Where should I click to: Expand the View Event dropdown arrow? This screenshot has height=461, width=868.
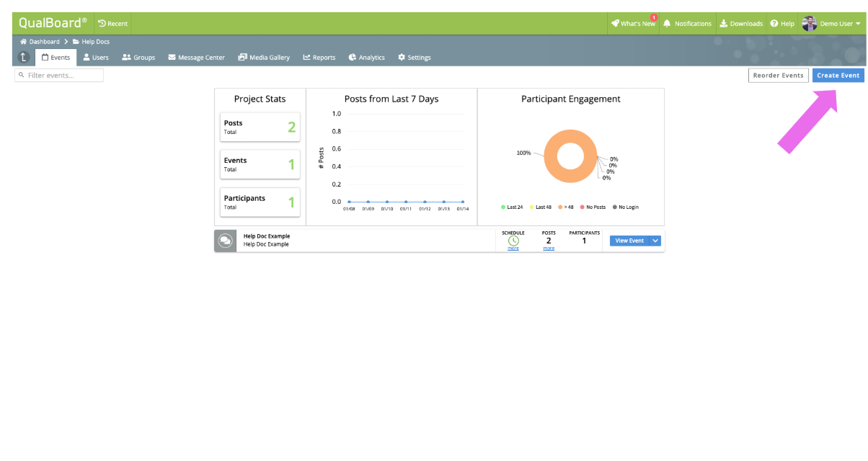coord(655,241)
